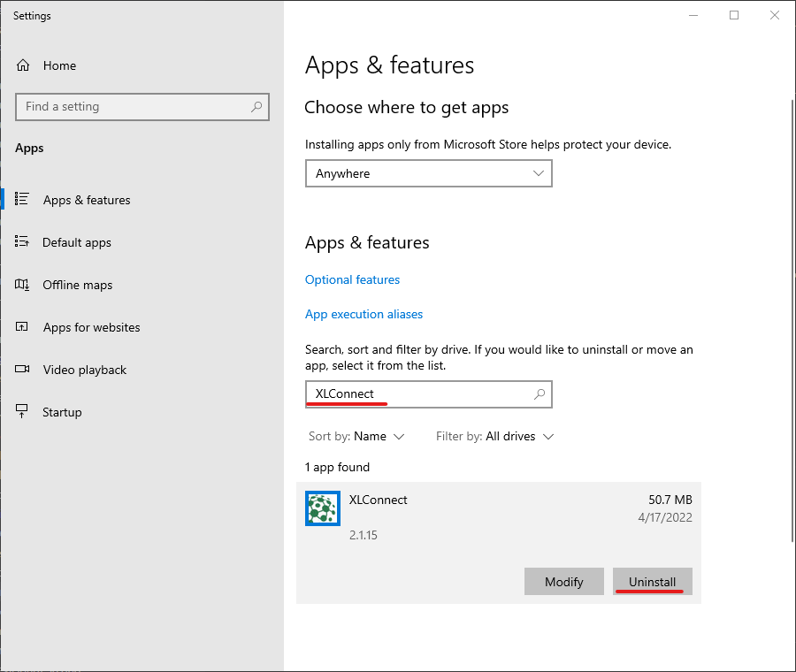Click the Apps & features list icon
Screen dimensions: 796x672
23,200
